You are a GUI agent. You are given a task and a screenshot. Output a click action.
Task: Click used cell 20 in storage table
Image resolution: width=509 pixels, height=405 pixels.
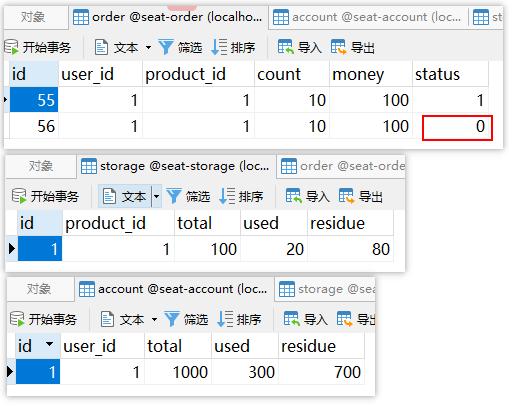click(274, 249)
